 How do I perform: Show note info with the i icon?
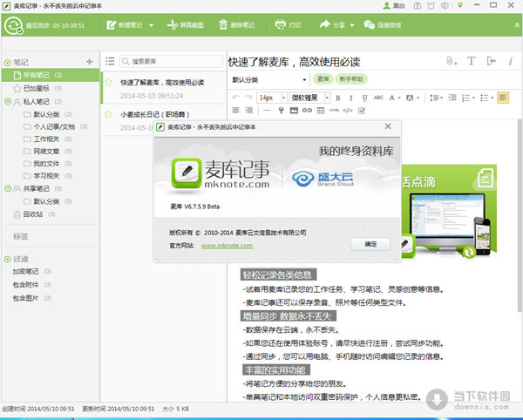[511, 61]
